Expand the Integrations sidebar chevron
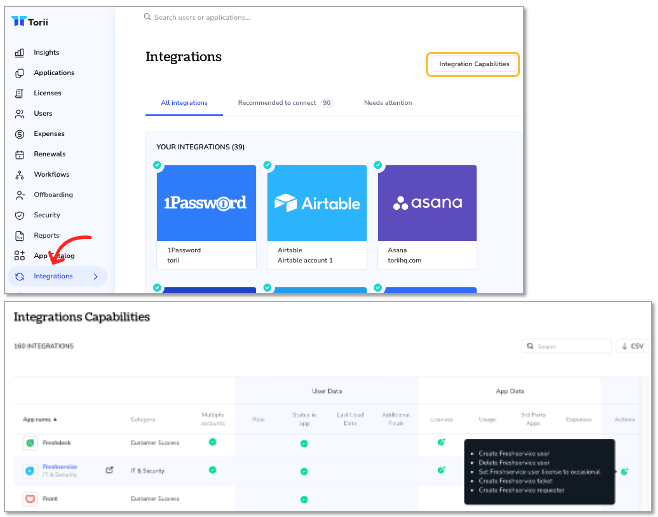This screenshot has width=658, height=517. (x=96, y=277)
